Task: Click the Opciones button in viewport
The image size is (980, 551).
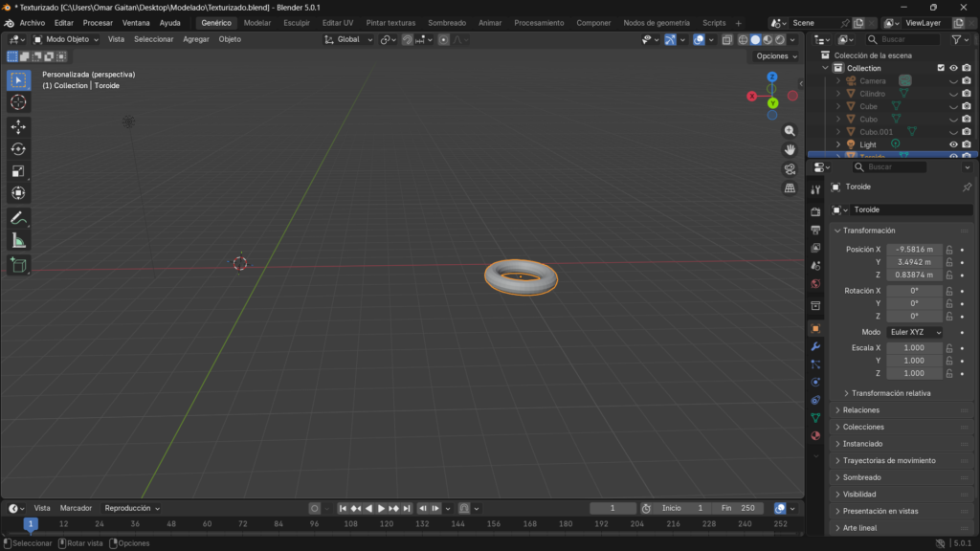Action: tap(775, 56)
